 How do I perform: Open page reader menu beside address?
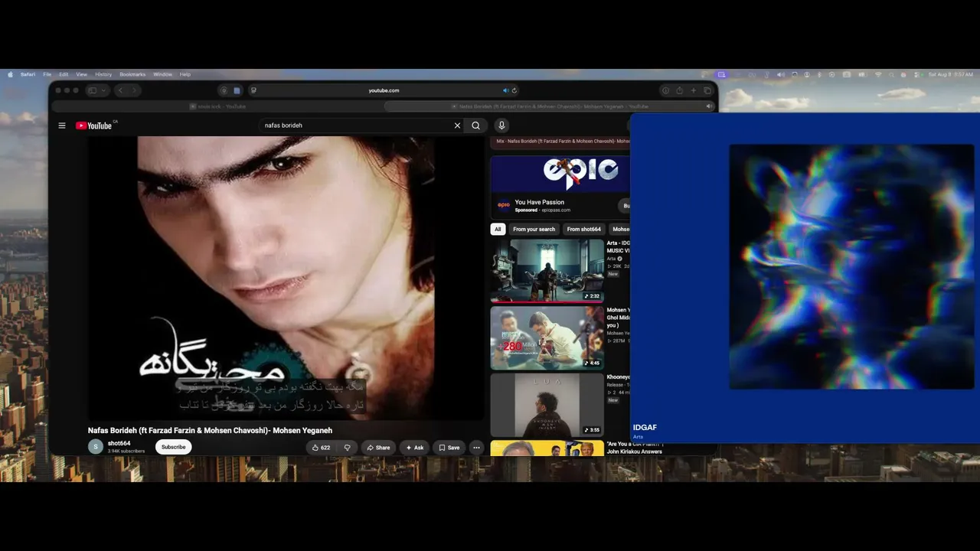[253, 90]
